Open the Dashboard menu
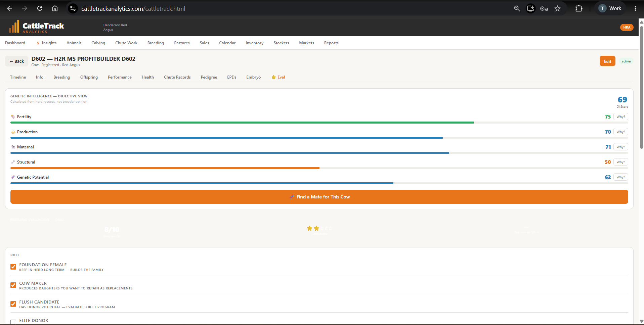 click(15, 43)
